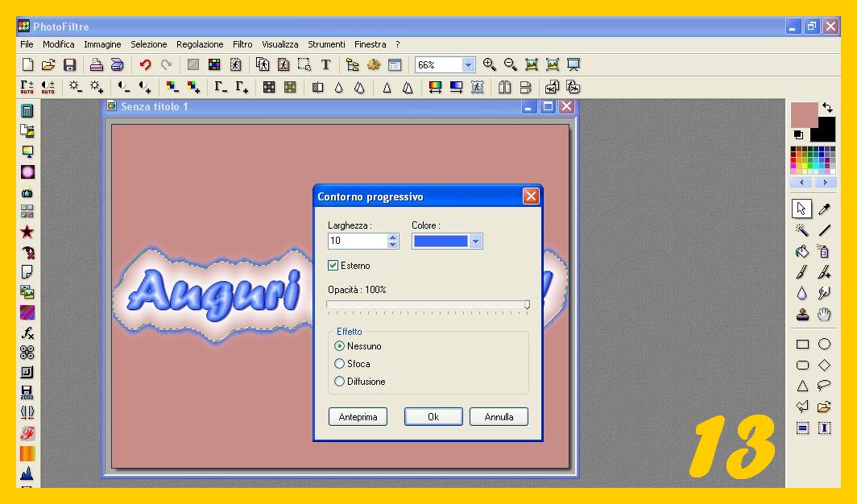
Task: Increase Larghezza with the up arrow
Action: (x=392, y=238)
